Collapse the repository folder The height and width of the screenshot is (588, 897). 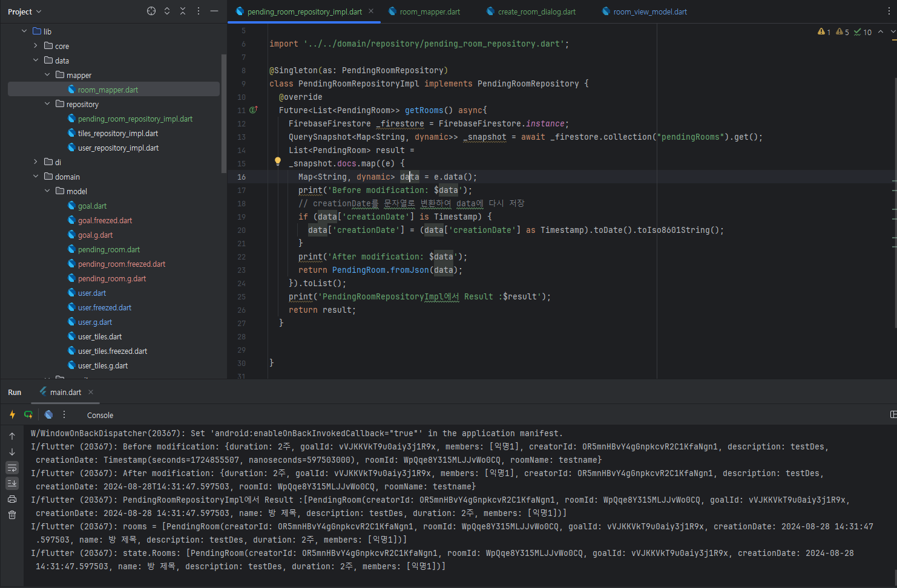click(47, 103)
